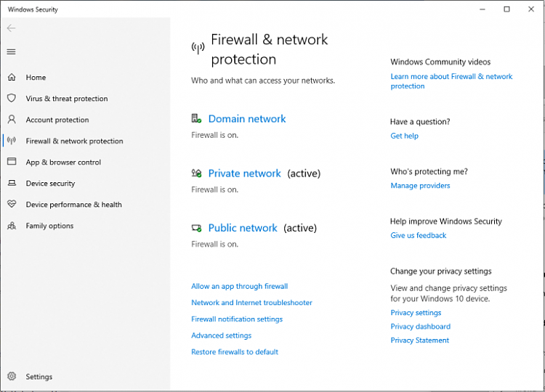Expand the hamburger navigation menu
The image size is (545, 392).
click(x=11, y=52)
